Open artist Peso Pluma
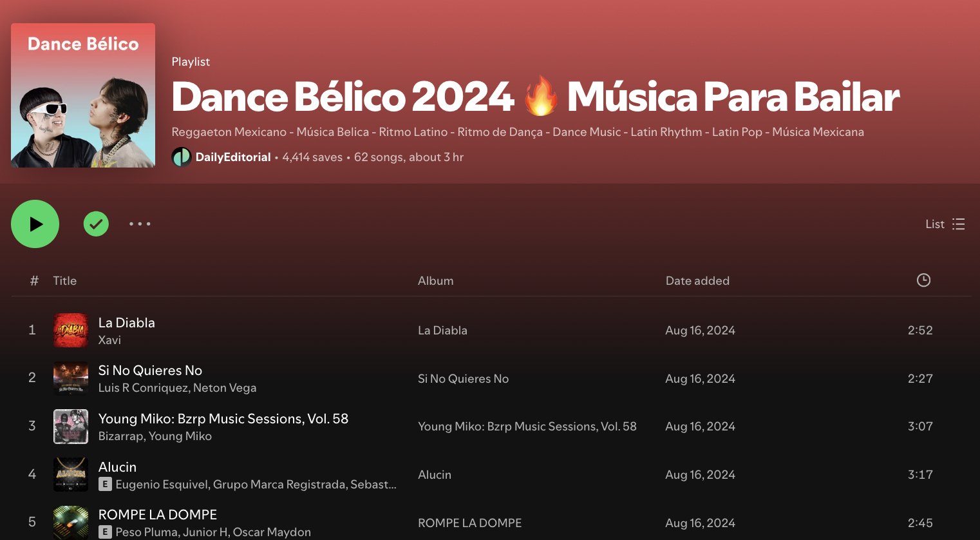The width and height of the screenshot is (980, 540). pyautogui.click(x=146, y=532)
